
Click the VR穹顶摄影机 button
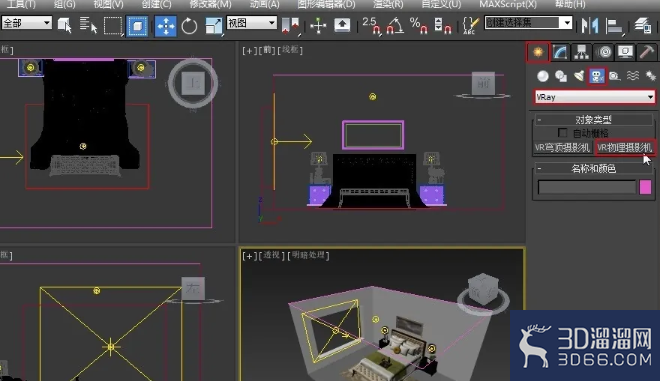(x=563, y=148)
